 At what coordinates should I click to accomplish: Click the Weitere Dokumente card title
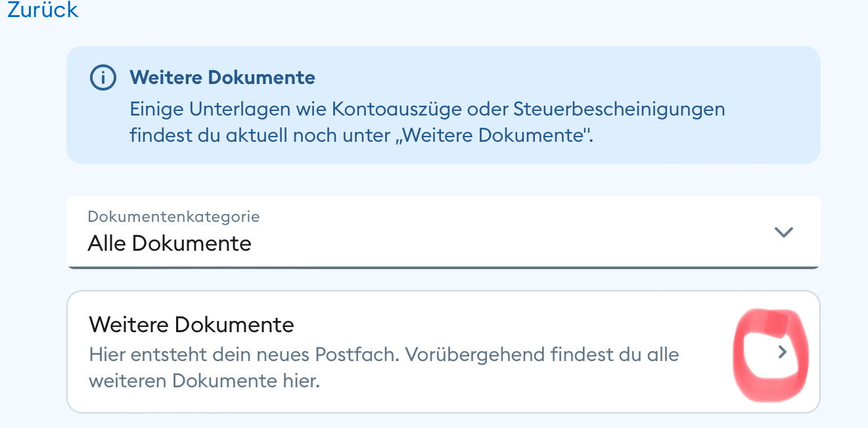pos(191,324)
